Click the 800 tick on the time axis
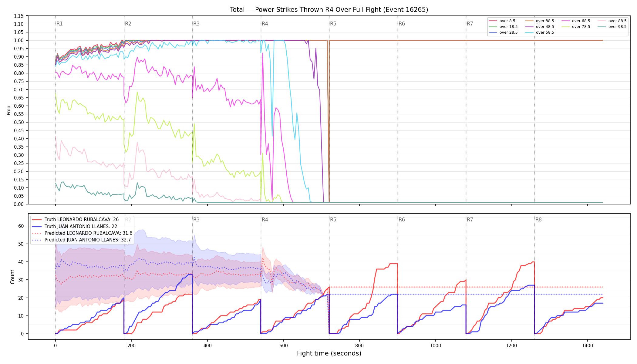 [x=359, y=345]
